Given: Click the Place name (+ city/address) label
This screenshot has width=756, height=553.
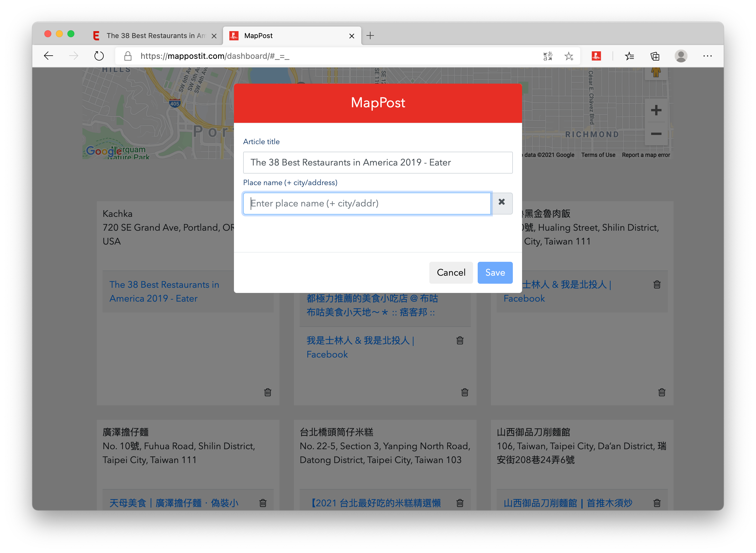Looking at the screenshot, I should point(290,183).
